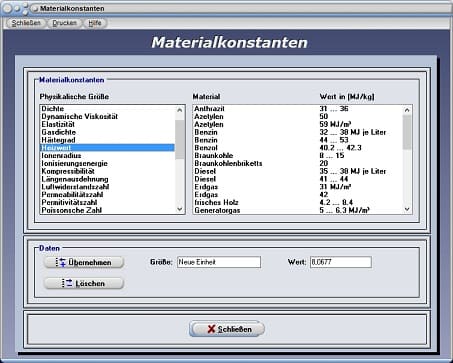The width and height of the screenshot is (453, 363).
Task: Click the Schließen button with the red X
Action: click(227, 329)
